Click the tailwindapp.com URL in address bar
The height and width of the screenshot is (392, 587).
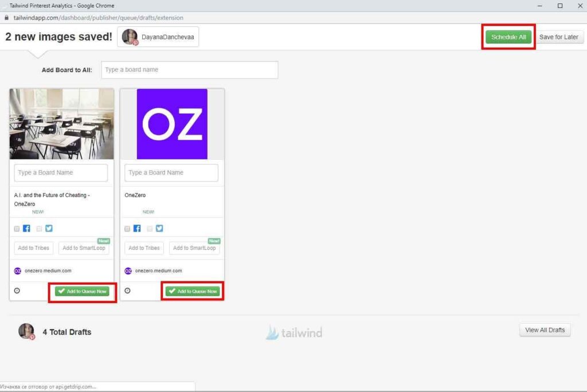(99, 18)
